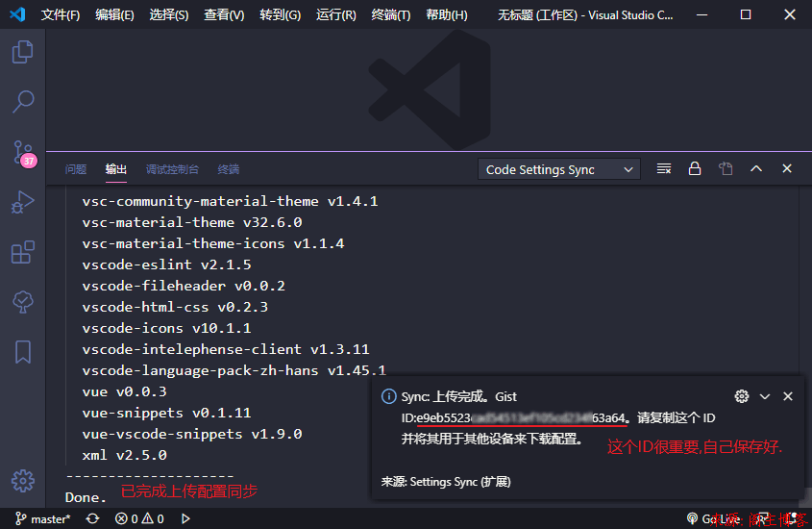Click the vscode-fileheader v0.0.2 line
Viewport: 812px width, 529px height.
coord(184,286)
